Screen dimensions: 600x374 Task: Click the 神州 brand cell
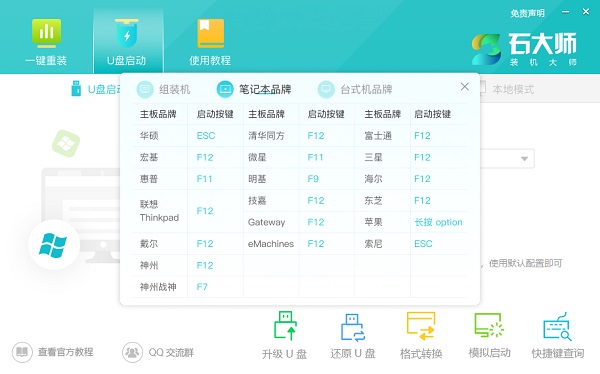click(x=149, y=265)
